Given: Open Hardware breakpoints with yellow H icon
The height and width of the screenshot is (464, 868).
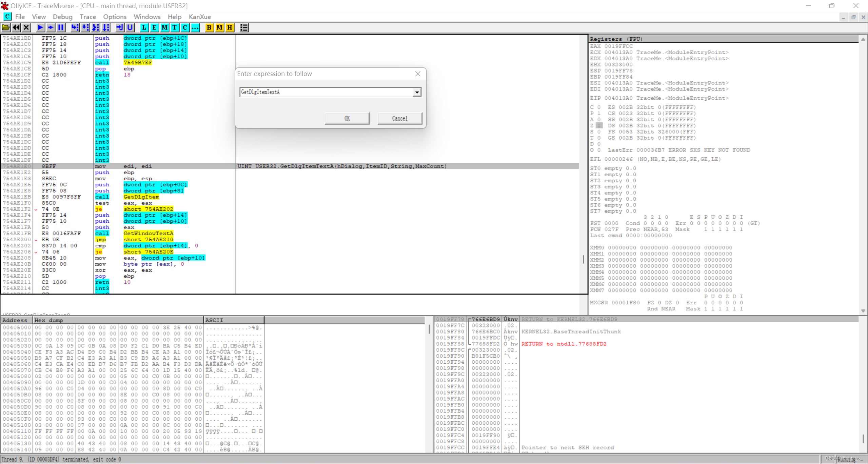Looking at the screenshot, I should (x=230, y=27).
